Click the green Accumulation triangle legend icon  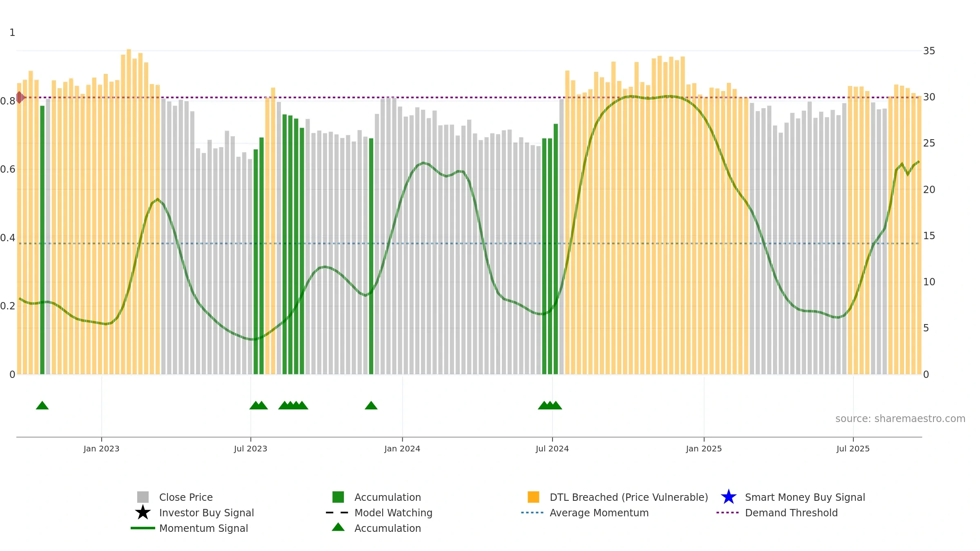point(338,527)
